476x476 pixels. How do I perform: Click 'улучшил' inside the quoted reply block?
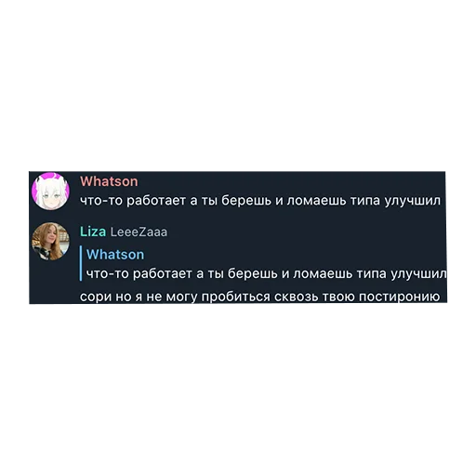pos(418,273)
